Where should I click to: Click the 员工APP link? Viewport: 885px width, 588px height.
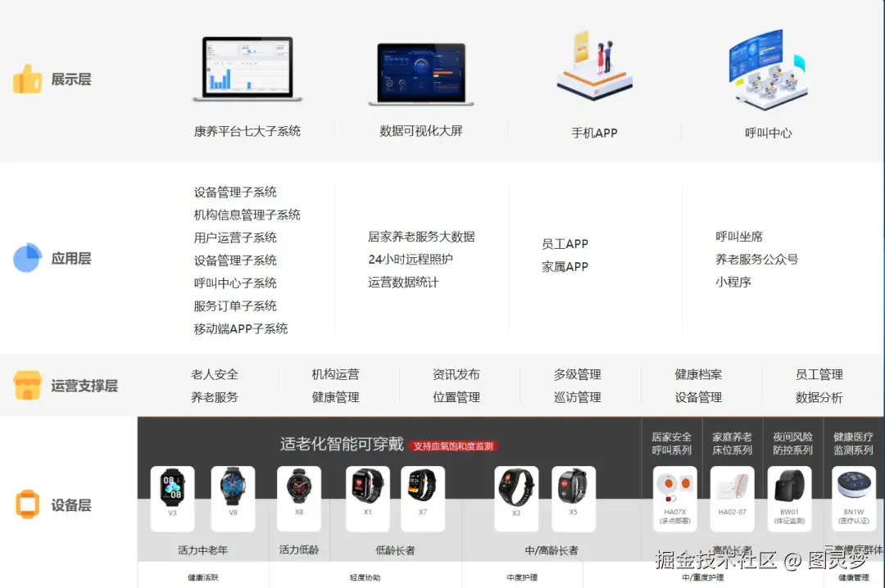point(564,243)
